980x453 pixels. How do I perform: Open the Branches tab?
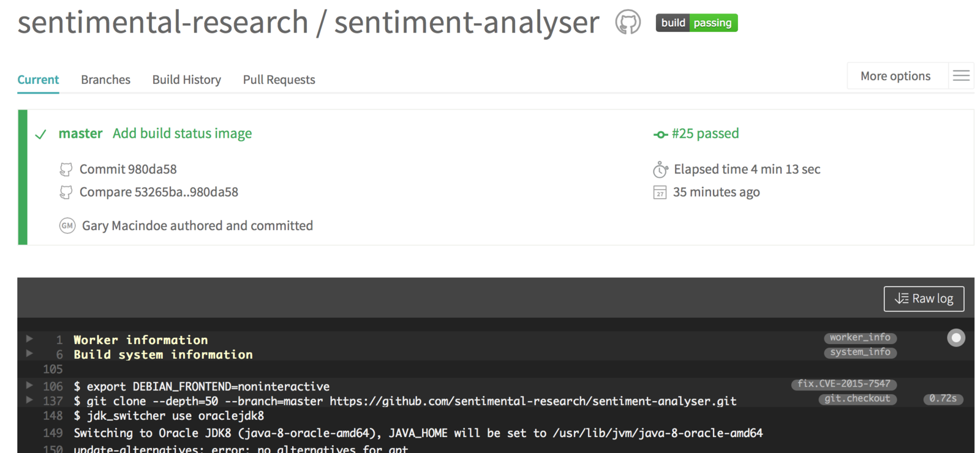105,80
